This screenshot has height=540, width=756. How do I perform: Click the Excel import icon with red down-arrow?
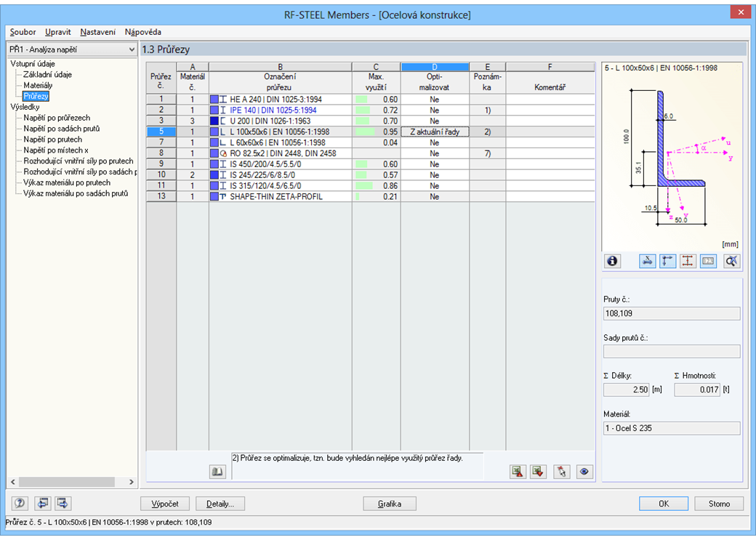point(538,472)
